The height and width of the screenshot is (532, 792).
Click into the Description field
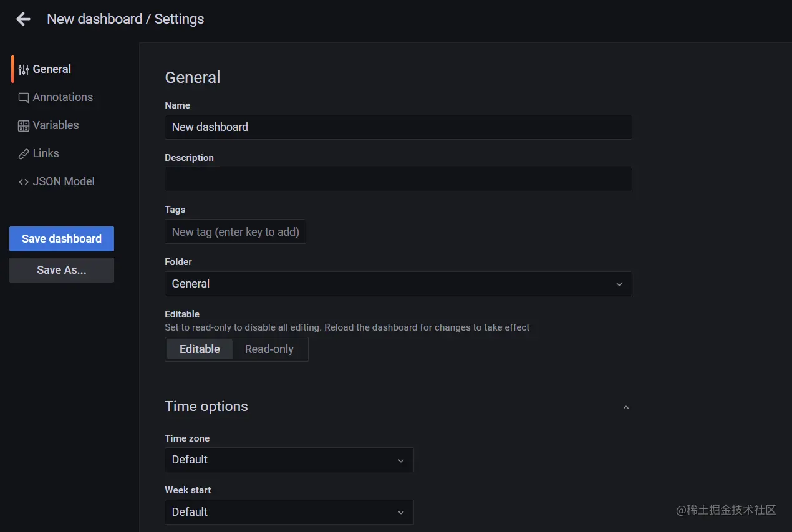(398, 179)
